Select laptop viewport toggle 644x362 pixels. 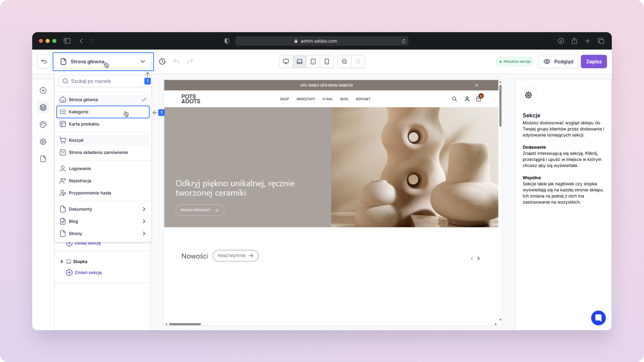[x=300, y=62]
